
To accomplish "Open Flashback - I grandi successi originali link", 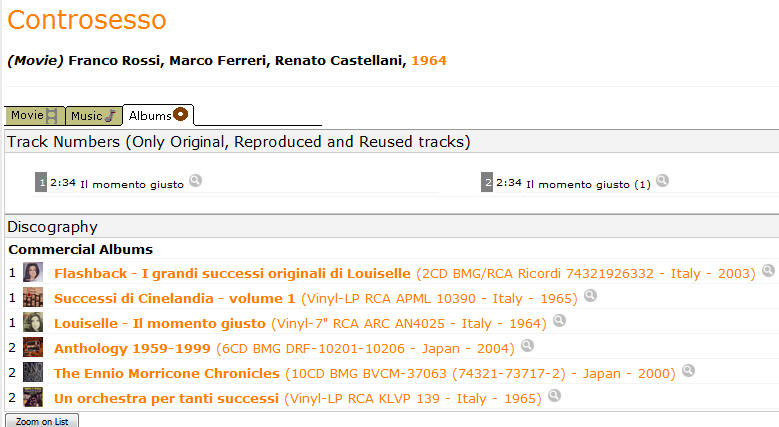I will click(x=232, y=273).
